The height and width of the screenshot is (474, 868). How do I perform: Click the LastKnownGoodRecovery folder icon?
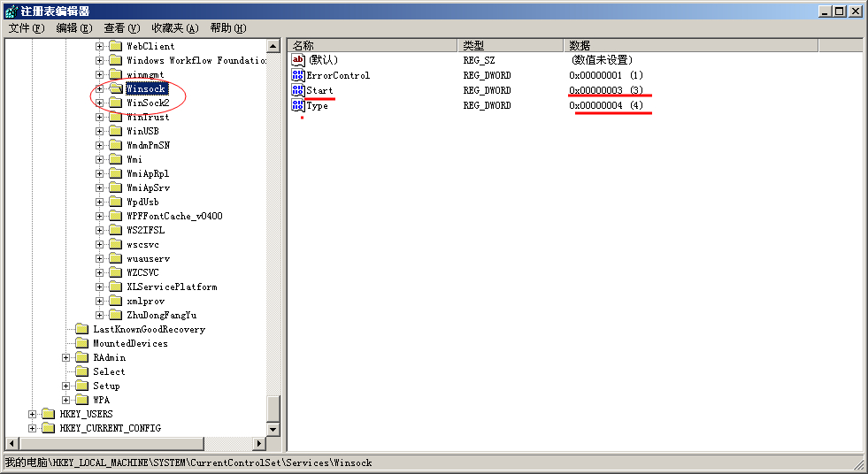coord(82,330)
